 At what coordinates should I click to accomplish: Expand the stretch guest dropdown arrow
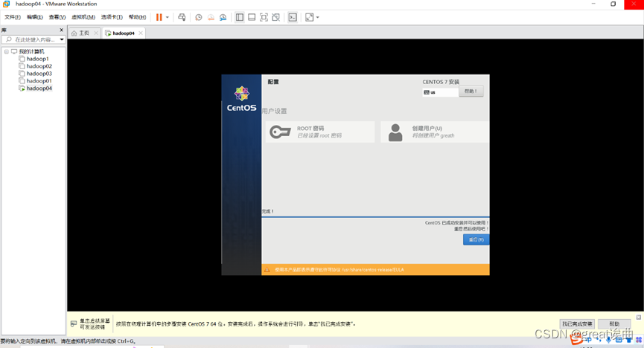click(317, 17)
